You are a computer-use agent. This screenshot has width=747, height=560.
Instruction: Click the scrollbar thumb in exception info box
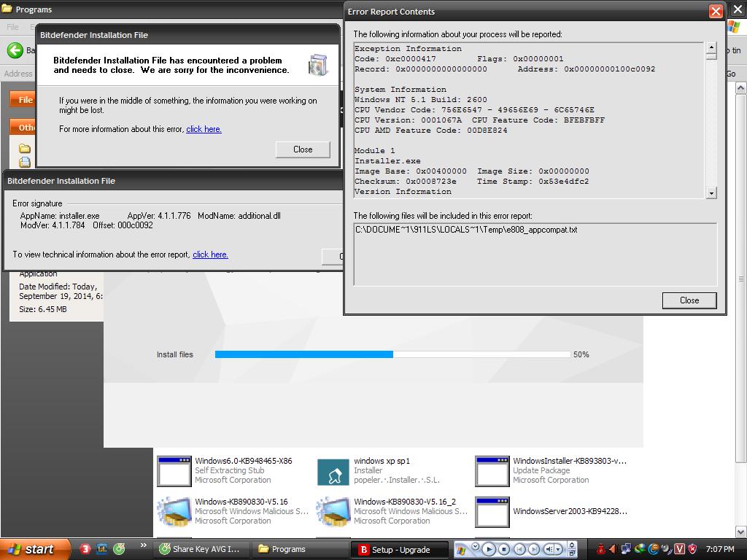[711, 55]
